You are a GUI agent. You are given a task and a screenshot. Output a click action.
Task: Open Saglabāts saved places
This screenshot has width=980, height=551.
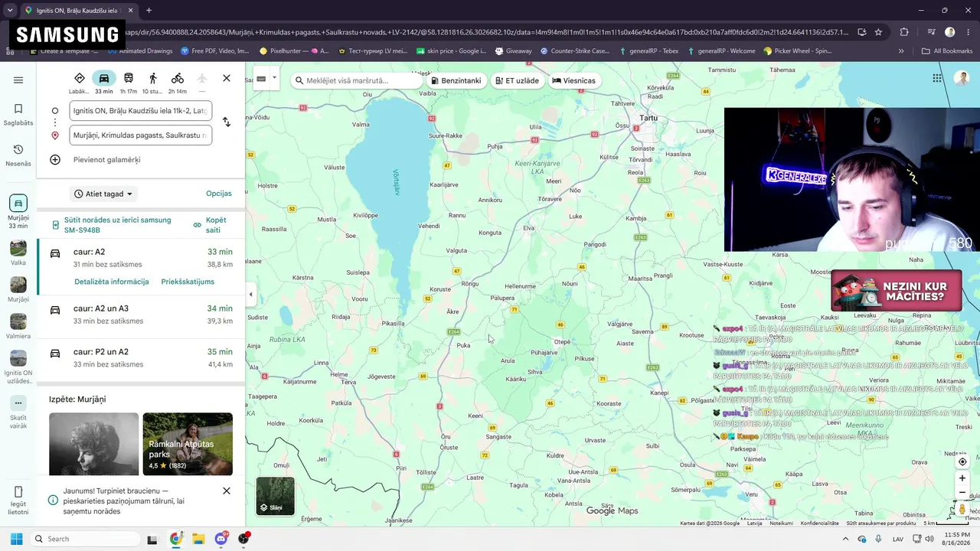click(x=18, y=114)
